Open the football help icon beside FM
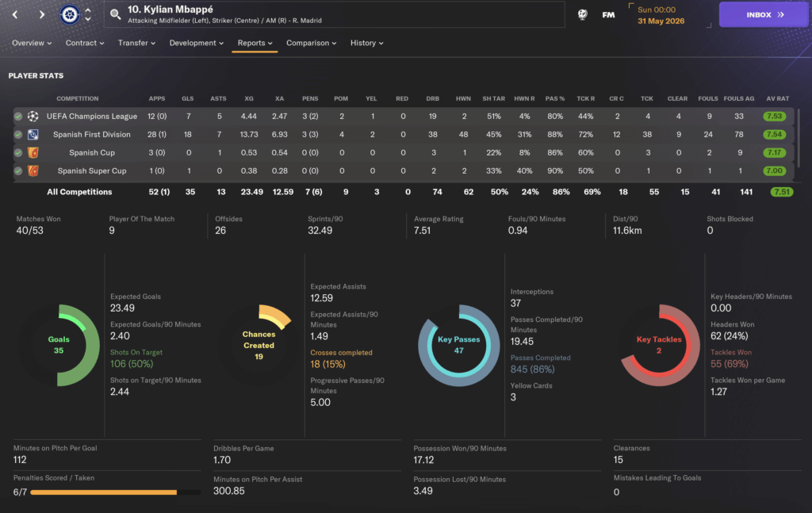Image resolution: width=812 pixels, height=513 pixels. 583,14
